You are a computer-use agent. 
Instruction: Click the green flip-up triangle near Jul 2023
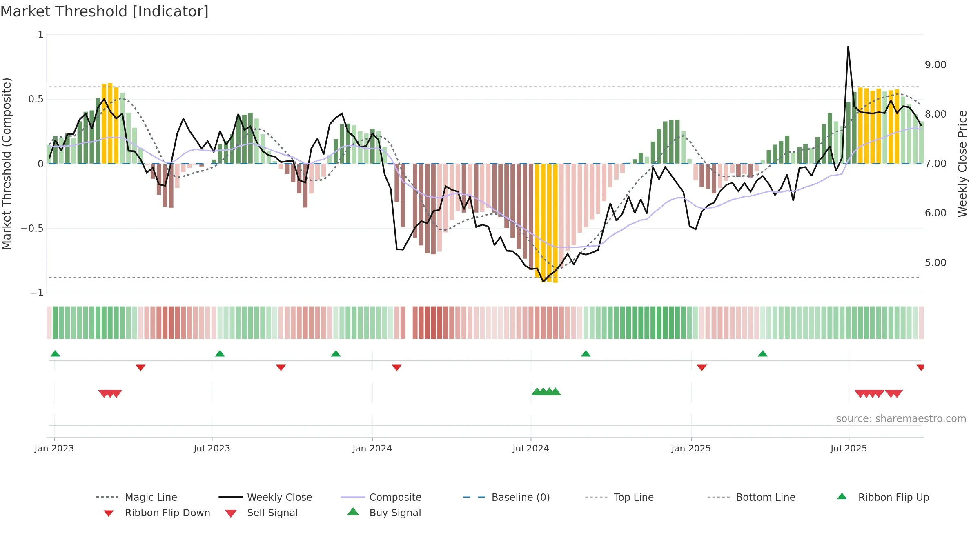tap(220, 353)
